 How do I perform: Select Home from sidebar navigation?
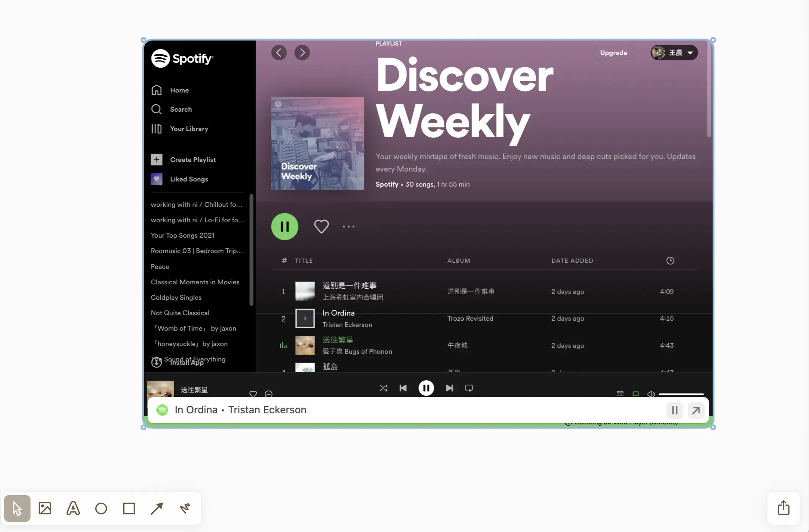[x=179, y=90]
